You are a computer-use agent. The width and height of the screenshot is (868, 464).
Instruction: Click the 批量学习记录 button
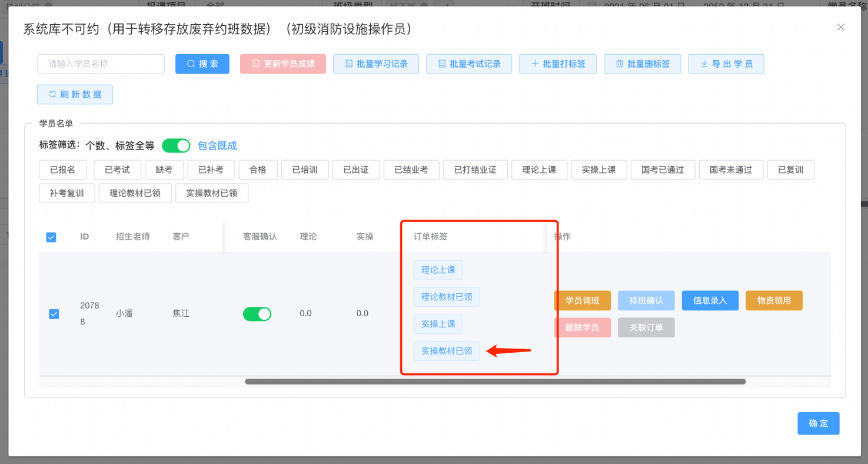pos(375,64)
